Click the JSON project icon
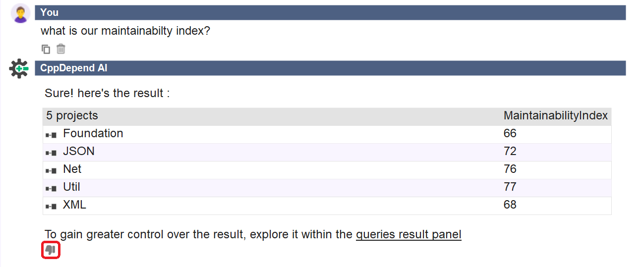This screenshot has width=644, height=267. 51,153
